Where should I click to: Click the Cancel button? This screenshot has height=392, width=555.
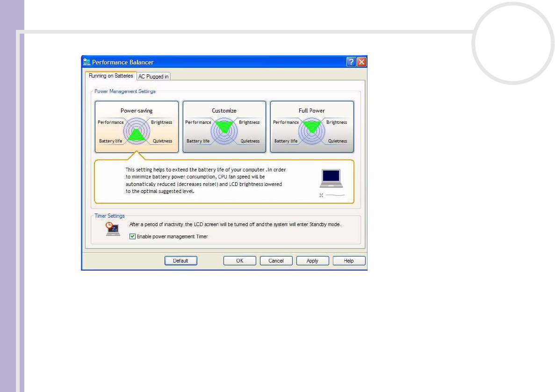(x=276, y=261)
